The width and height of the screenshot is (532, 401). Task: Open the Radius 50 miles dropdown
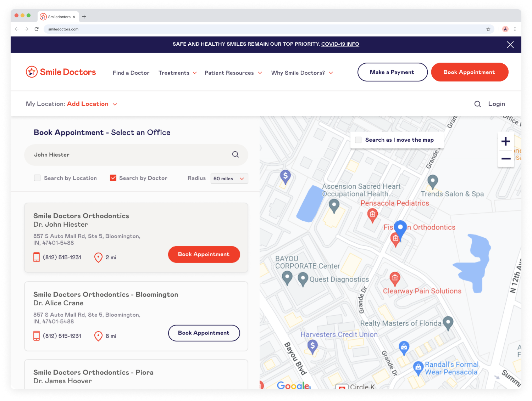(229, 179)
